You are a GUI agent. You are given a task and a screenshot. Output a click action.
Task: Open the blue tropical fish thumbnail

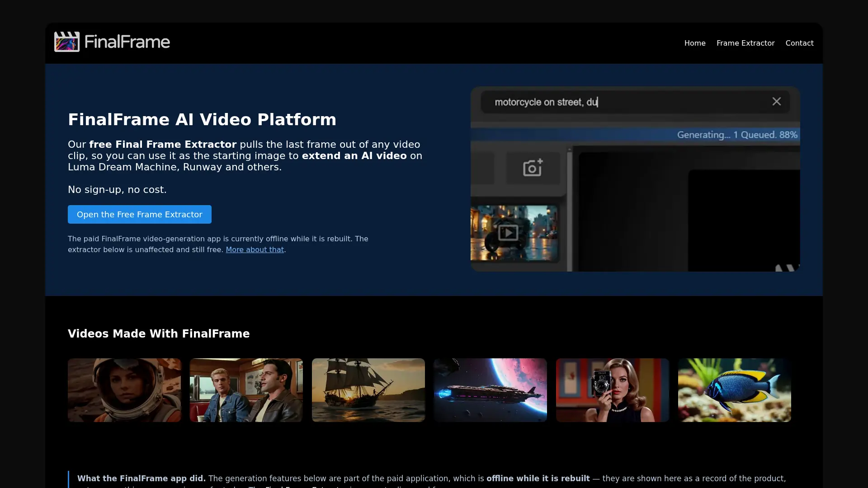point(735,390)
